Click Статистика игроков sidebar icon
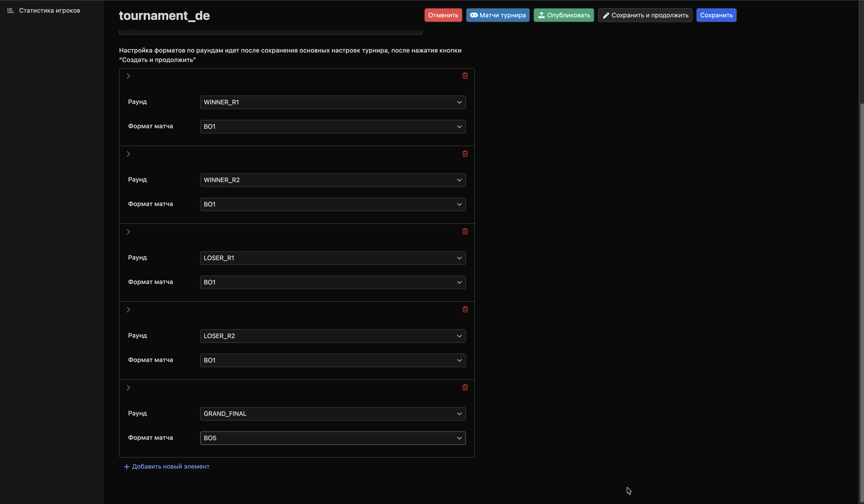The height and width of the screenshot is (504, 864). 11,10
